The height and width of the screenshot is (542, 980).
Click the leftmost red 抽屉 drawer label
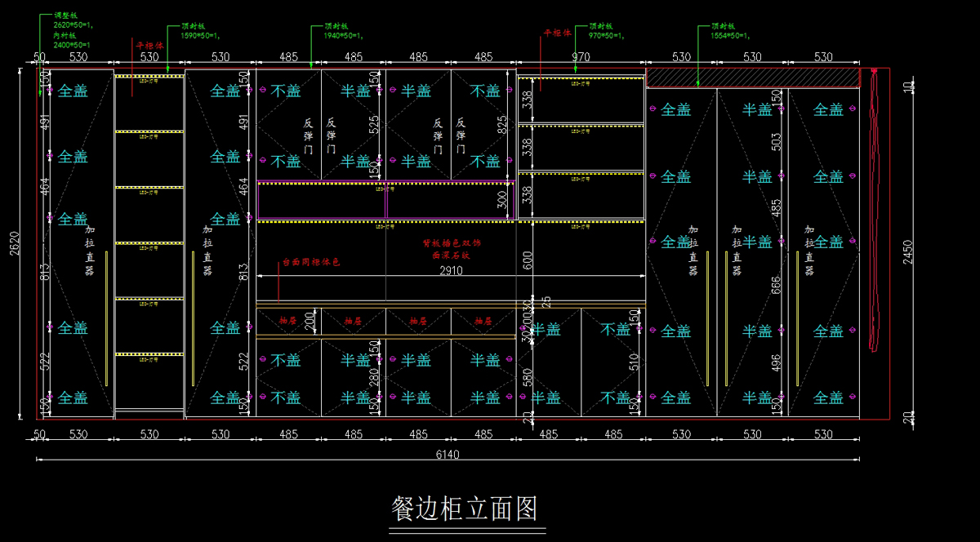288,321
